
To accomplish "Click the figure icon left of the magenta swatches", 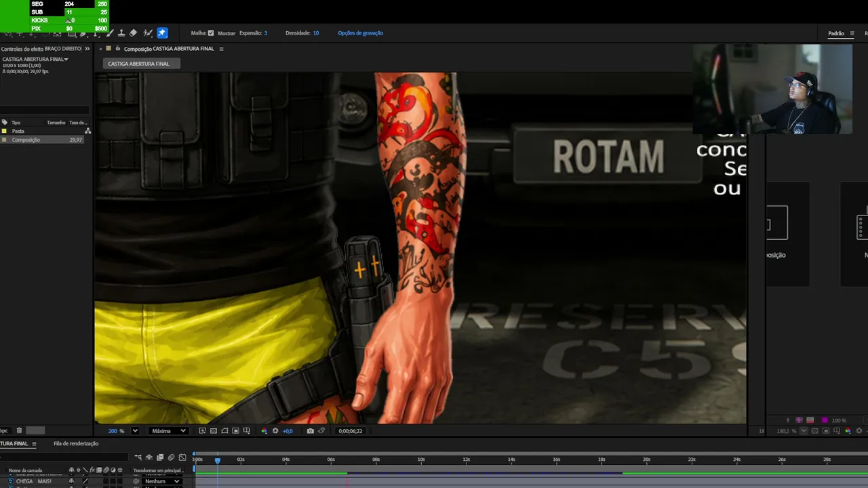I will tap(787, 420).
